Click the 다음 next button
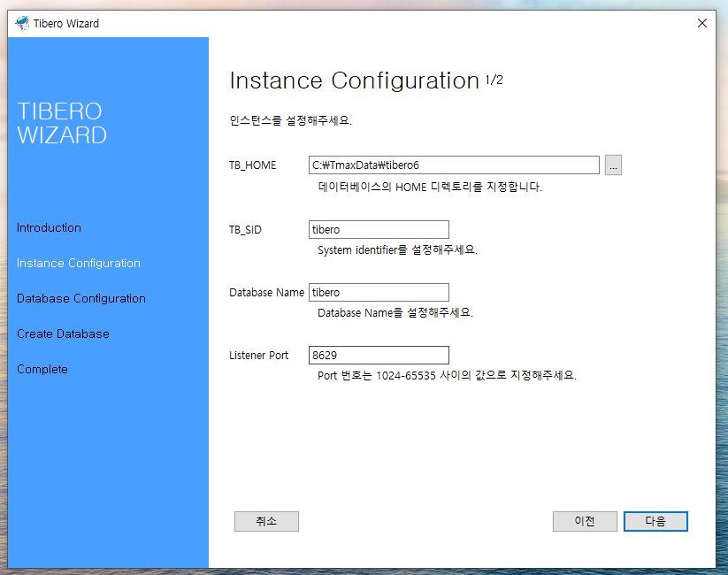Screen dimensions: 728x575 pyautogui.click(x=655, y=521)
